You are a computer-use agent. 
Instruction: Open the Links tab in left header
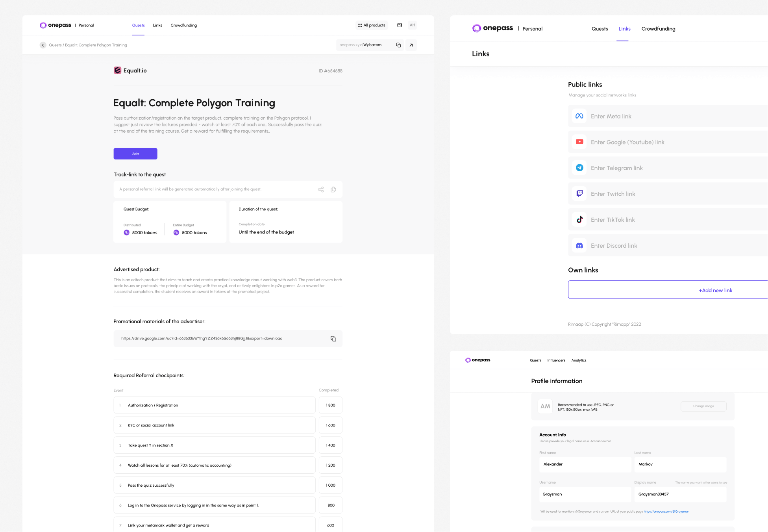click(157, 25)
